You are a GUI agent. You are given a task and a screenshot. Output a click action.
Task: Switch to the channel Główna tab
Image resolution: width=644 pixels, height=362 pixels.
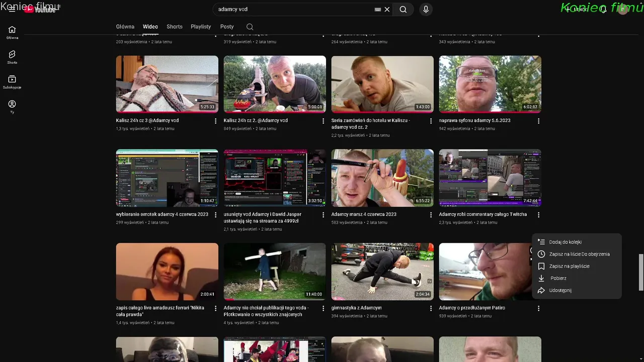tap(125, 27)
